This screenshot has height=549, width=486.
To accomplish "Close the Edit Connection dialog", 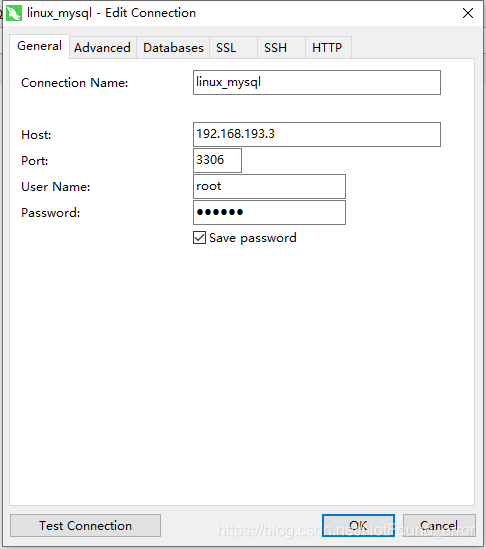I will (468, 13).
